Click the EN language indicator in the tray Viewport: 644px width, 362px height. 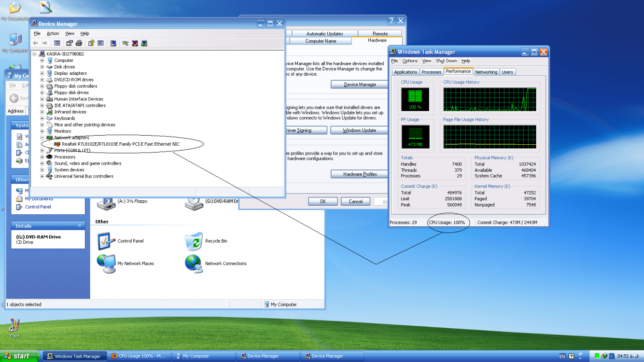point(562,356)
